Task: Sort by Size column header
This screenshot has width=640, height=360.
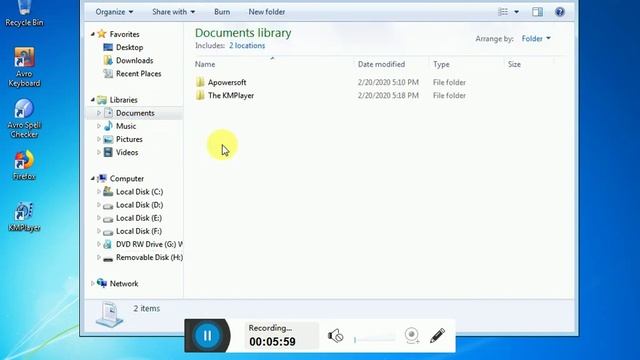Action: 514,64
